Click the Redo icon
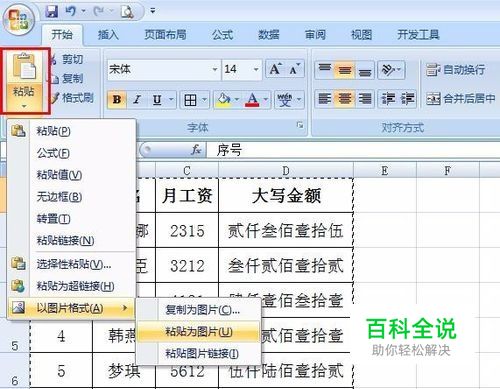Viewport: 500px width, 389px height. click(x=99, y=11)
